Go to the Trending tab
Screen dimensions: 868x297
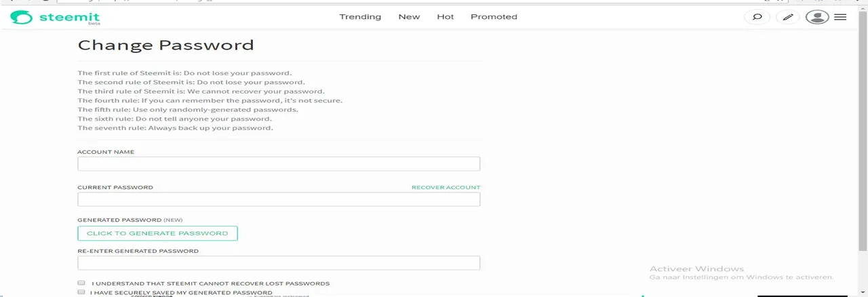pyautogui.click(x=360, y=17)
